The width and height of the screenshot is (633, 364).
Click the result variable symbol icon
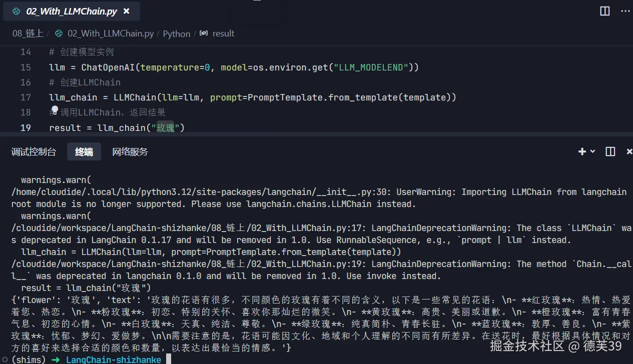click(x=204, y=33)
